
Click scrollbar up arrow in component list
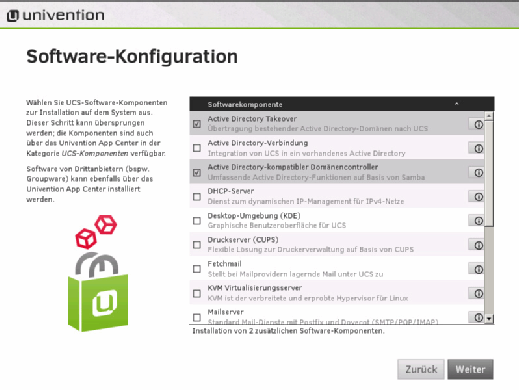pyautogui.click(x=489, y=116)
